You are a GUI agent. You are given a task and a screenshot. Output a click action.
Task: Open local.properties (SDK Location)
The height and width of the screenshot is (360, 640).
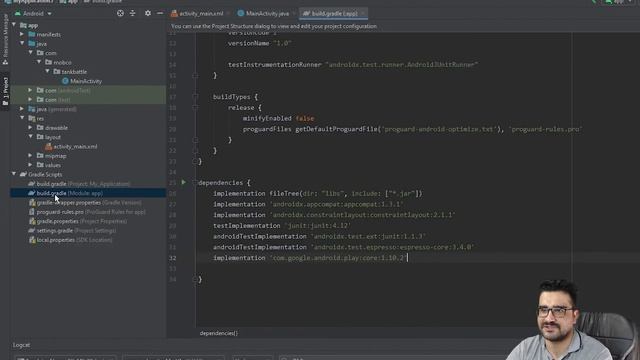[x=70, y=240]
